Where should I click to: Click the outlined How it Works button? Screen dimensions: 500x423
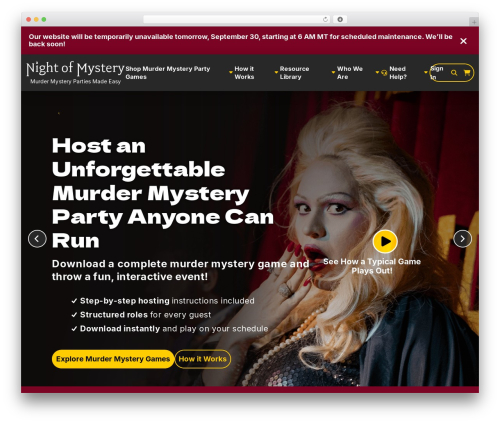click(x=202, y=359)
